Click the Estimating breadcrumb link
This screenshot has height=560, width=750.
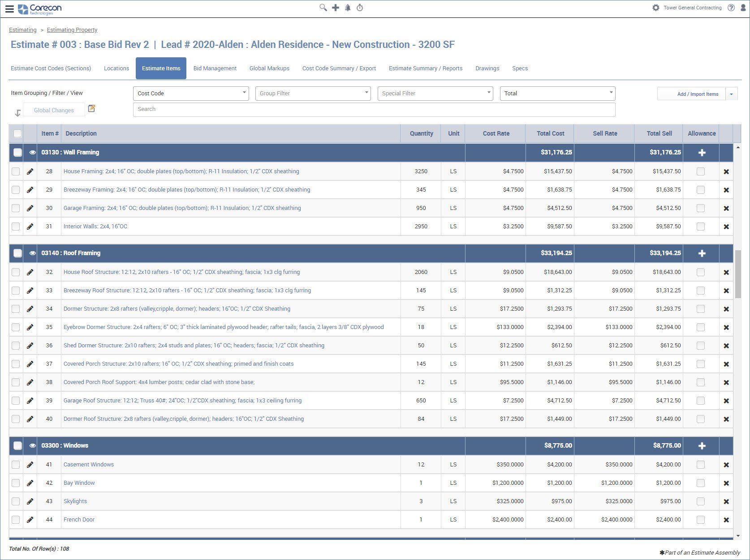pyautogui.click(x=23, y=30)
